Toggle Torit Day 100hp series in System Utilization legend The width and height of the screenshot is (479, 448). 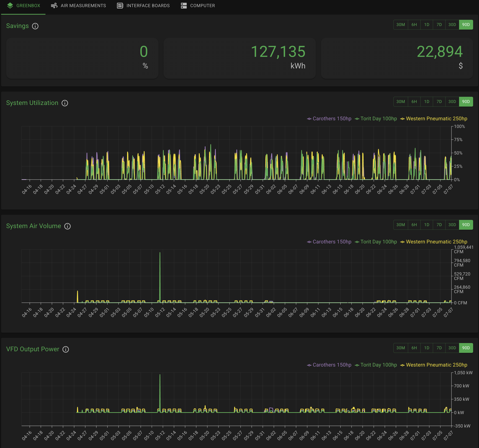click(376, 119)
